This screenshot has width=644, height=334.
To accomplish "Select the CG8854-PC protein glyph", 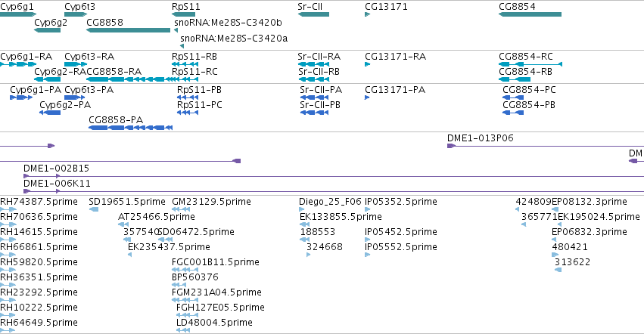I will pyautogui.click(x=513, y=97).
